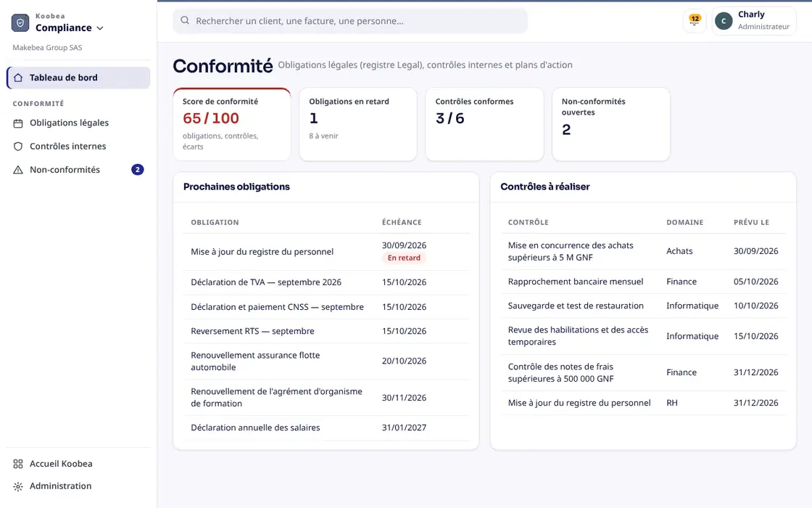812x508 pixels.
Task: Click the CONTRÔLE column header
Action: pos(529,222)
